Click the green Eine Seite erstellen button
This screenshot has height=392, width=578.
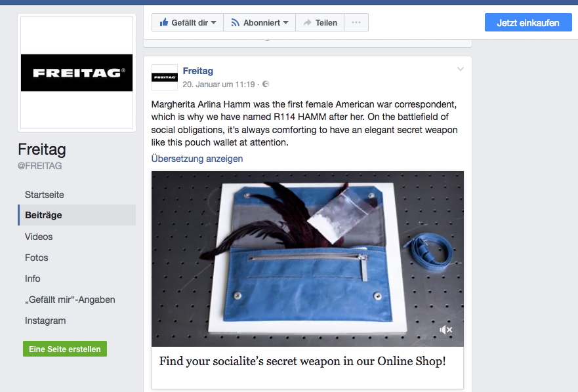point(65,349)
